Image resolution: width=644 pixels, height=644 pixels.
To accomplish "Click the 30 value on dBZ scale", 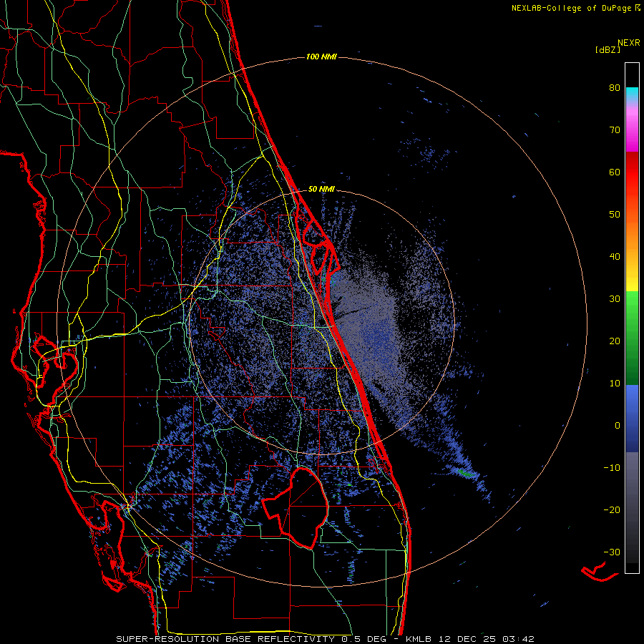I will tap(615, 299).
